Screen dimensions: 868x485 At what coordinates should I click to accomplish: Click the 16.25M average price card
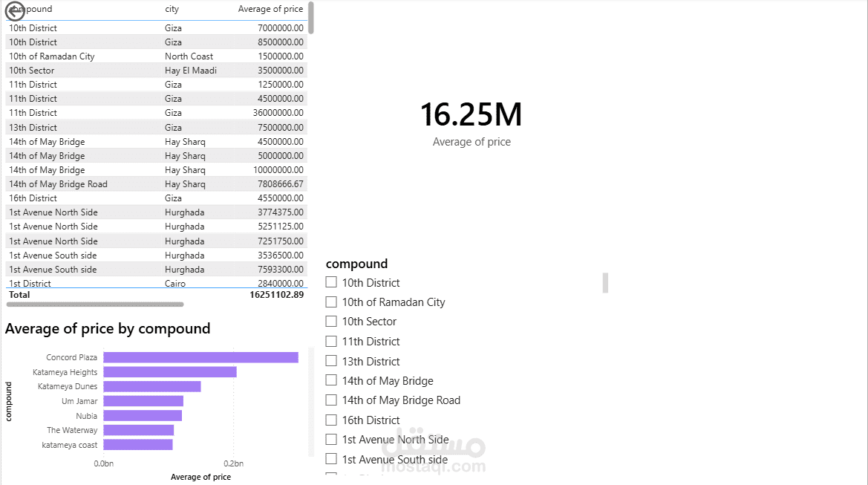click(x=471, y=116)
